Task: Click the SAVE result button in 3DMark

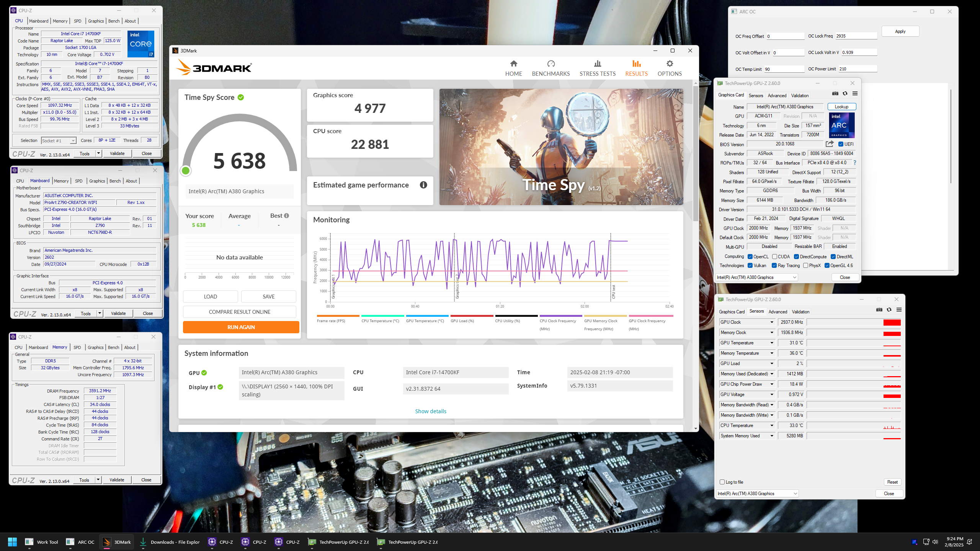Action: coord(268,297)
